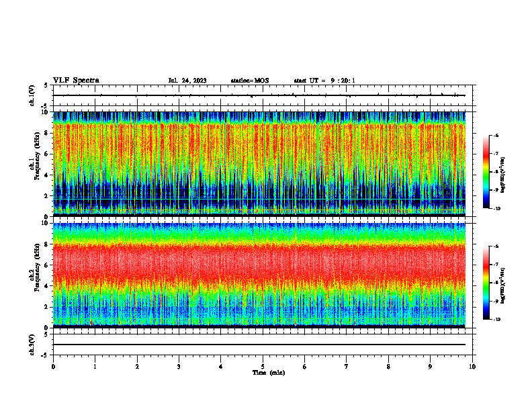This screenshot has height=411, width=532.
Task: Click the "VLF Spectra" plot title
Action: [x=76, y=81]
